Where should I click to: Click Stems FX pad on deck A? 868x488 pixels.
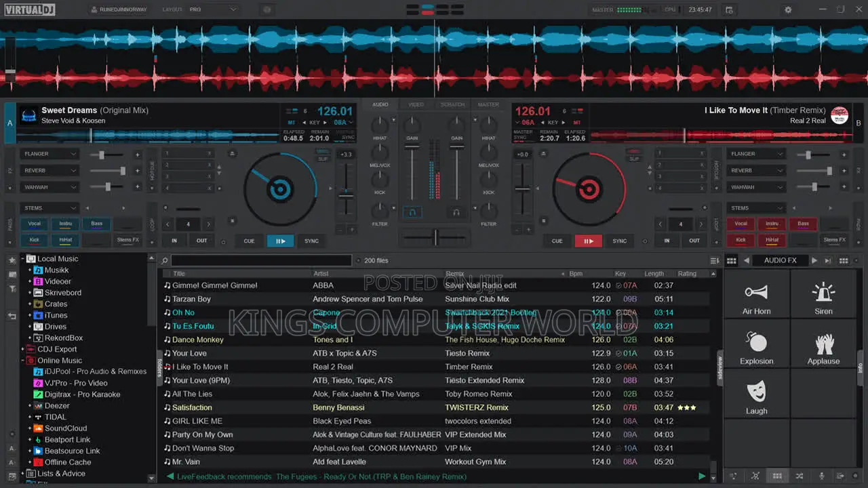(x=128, y=240)
